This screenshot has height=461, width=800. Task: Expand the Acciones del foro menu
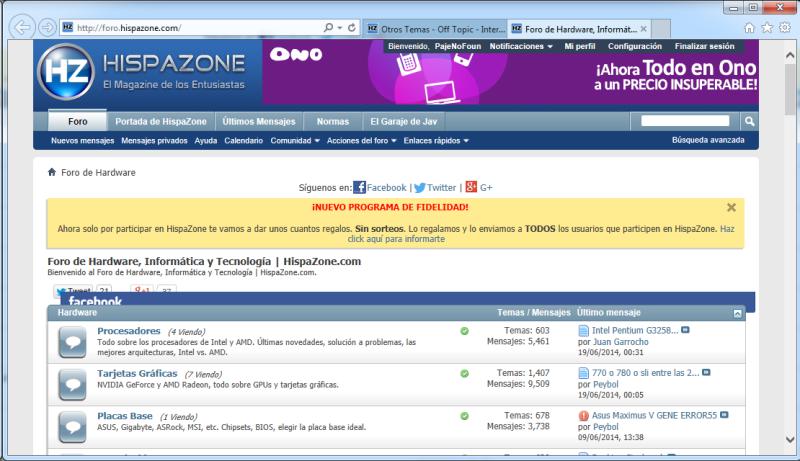(x=361, y=140)
